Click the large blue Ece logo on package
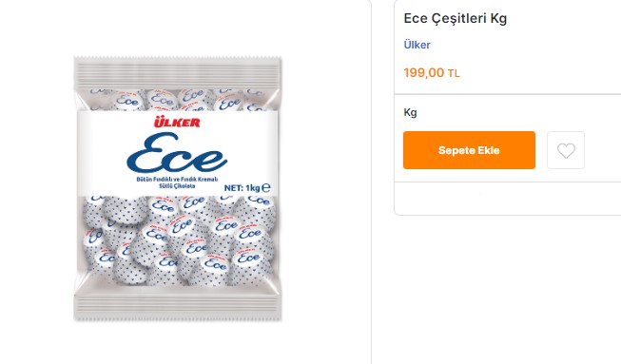 [x=177, y=154]
